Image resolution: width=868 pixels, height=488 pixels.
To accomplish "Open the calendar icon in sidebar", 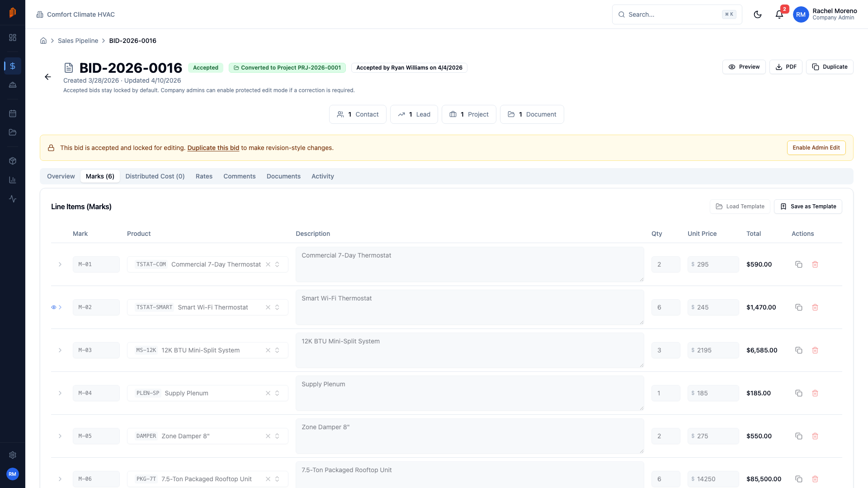I will tap(13, 113).
